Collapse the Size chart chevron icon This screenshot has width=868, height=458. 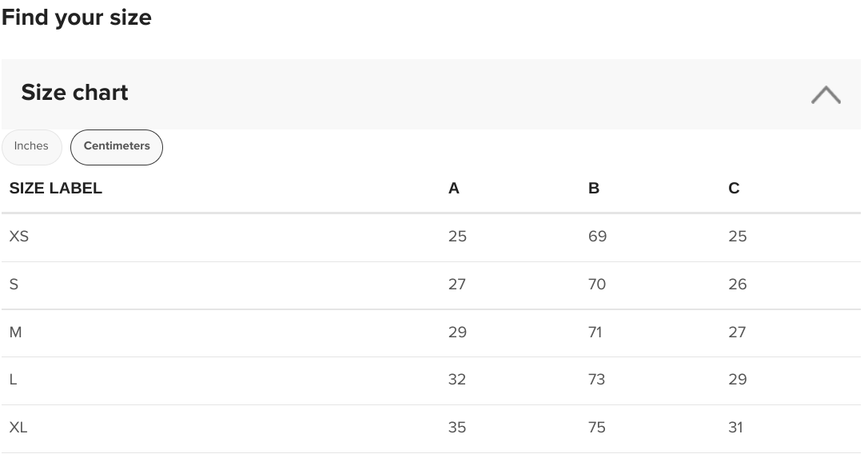[x=826, y=94]
